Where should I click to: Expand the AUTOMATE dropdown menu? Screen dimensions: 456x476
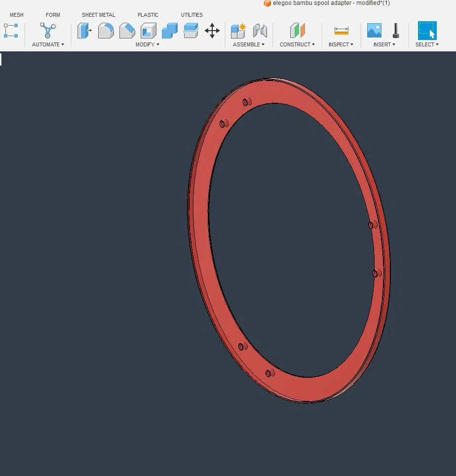click(48, 44)
